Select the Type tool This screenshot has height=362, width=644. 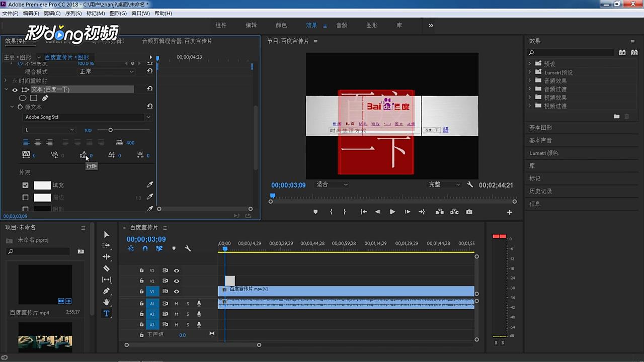point(106,314)
